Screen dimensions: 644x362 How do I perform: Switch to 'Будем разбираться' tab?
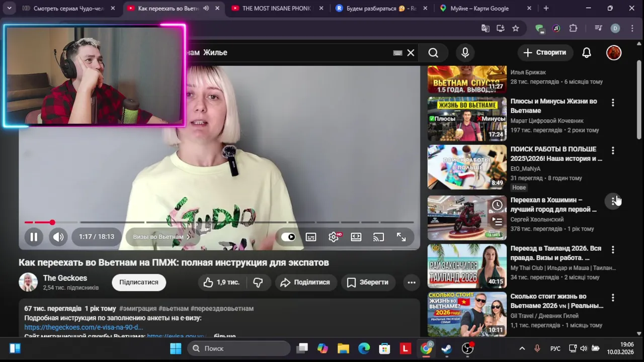381,9
